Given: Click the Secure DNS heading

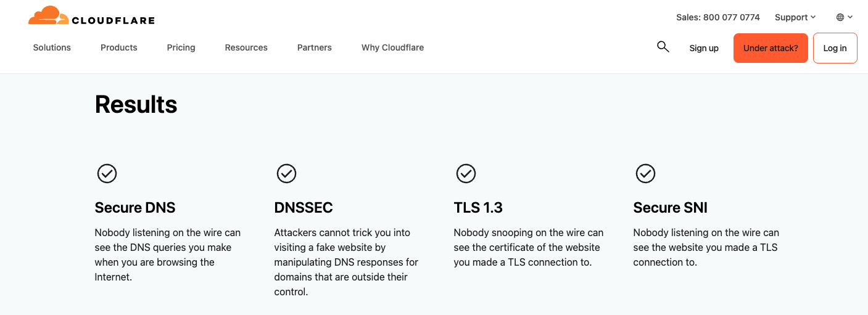Looking at the screenshot, I should point(135,208).
